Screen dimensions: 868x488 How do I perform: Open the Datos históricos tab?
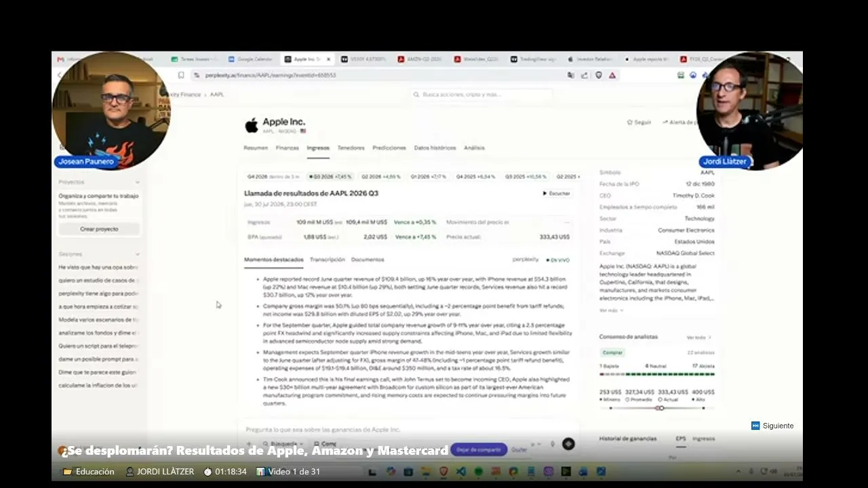pyautogui.click(x=435, y=148)
